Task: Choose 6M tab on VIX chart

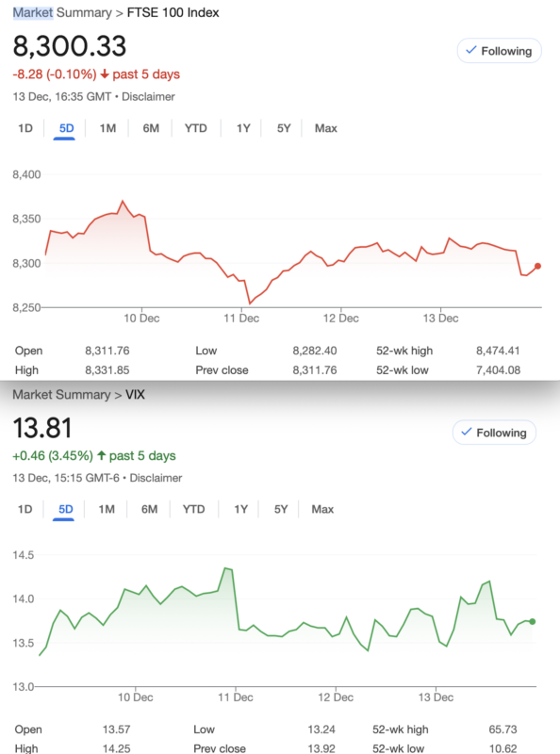Action: tap(149, 509)
